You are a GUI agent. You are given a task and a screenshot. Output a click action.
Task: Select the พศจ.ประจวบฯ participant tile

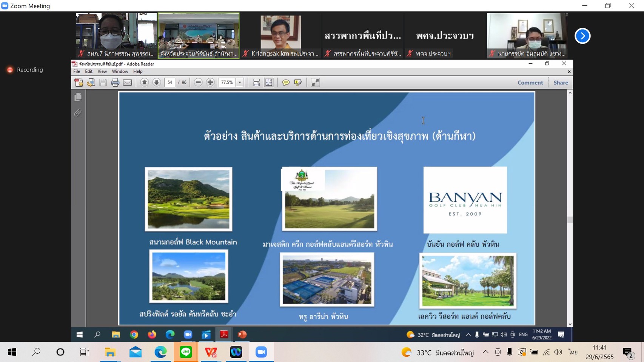445,36
